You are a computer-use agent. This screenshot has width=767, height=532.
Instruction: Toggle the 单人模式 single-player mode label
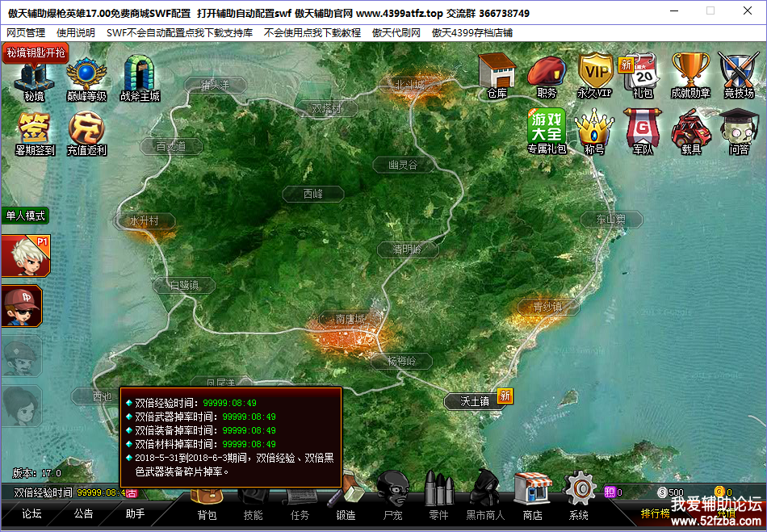pos(25,216)
